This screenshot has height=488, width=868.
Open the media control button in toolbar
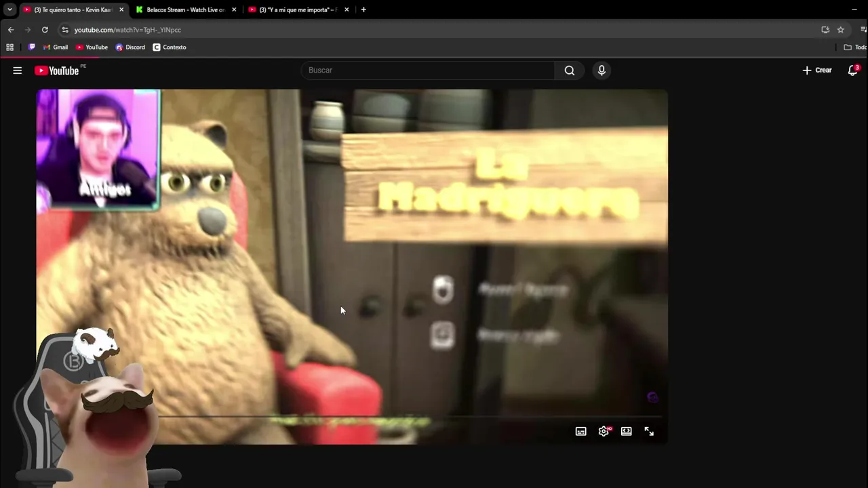point(863,30)
